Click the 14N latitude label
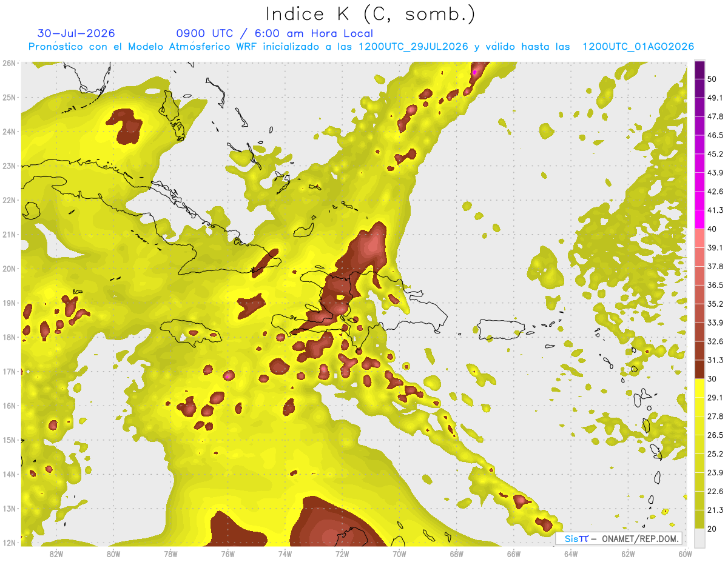 tap(9, 474)
